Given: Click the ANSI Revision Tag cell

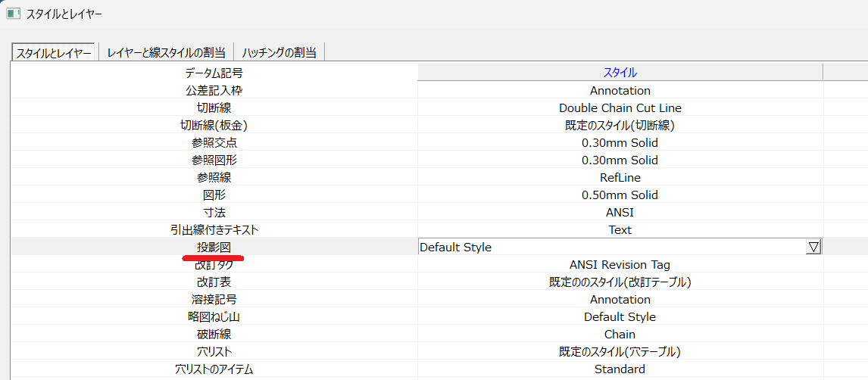Looking at the screenshot, I should click(x=620, y=265).
